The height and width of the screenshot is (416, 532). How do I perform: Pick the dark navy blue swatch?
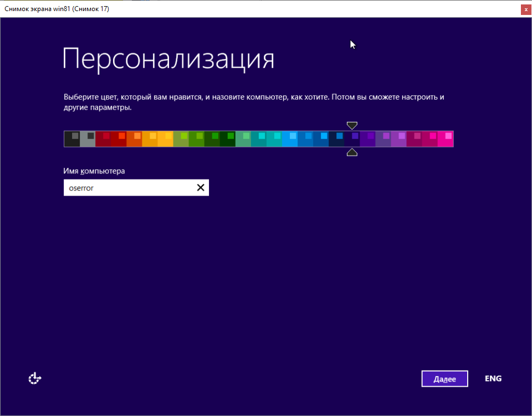pos(336,139)
